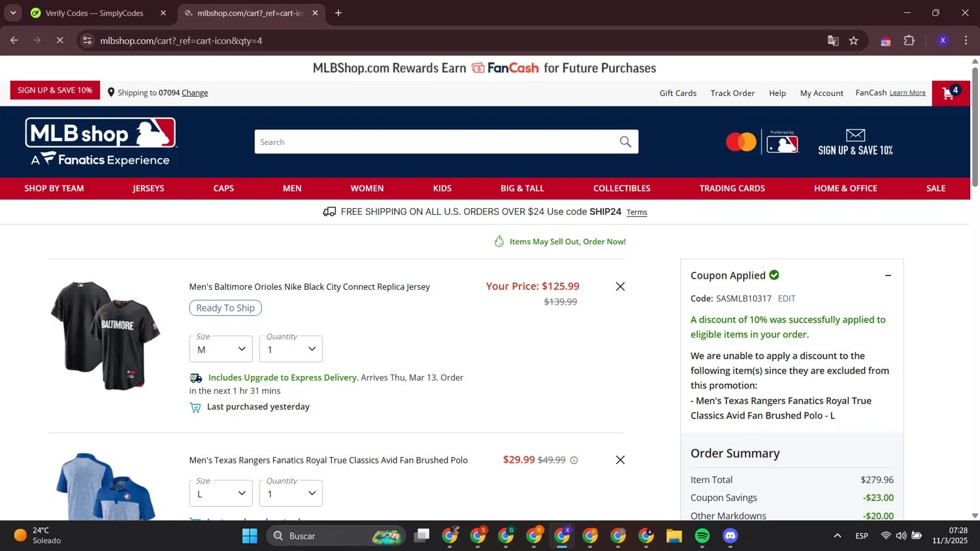
Task: Click the Ready To Ship badge
Action: (x=225, y=308)
